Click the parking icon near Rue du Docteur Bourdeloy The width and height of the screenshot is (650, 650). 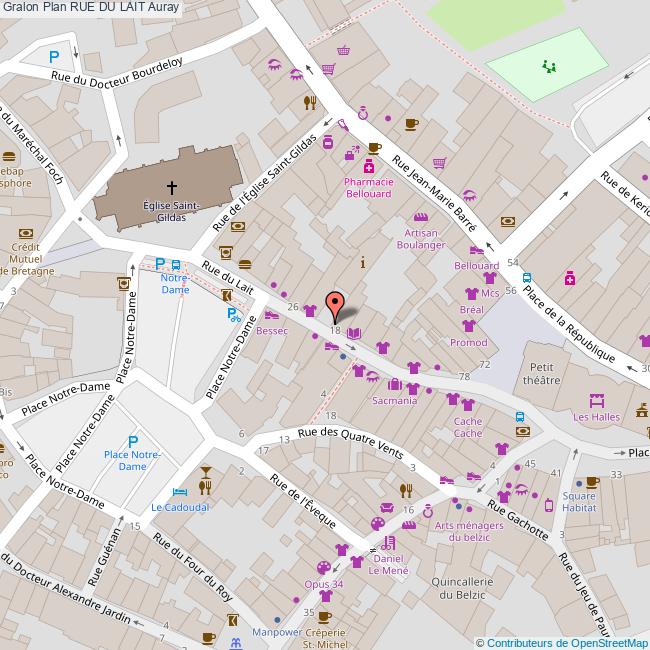tap(53, 57)
